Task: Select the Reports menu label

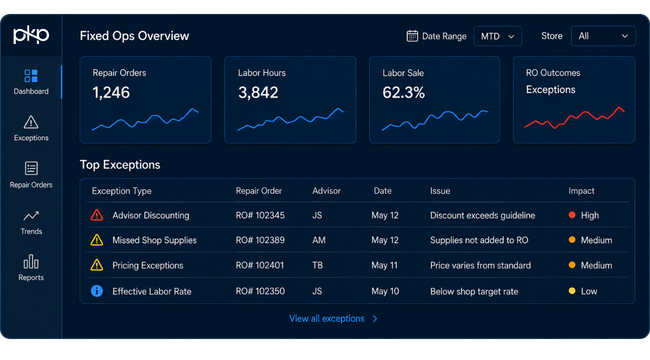Action: click(31, 277)
